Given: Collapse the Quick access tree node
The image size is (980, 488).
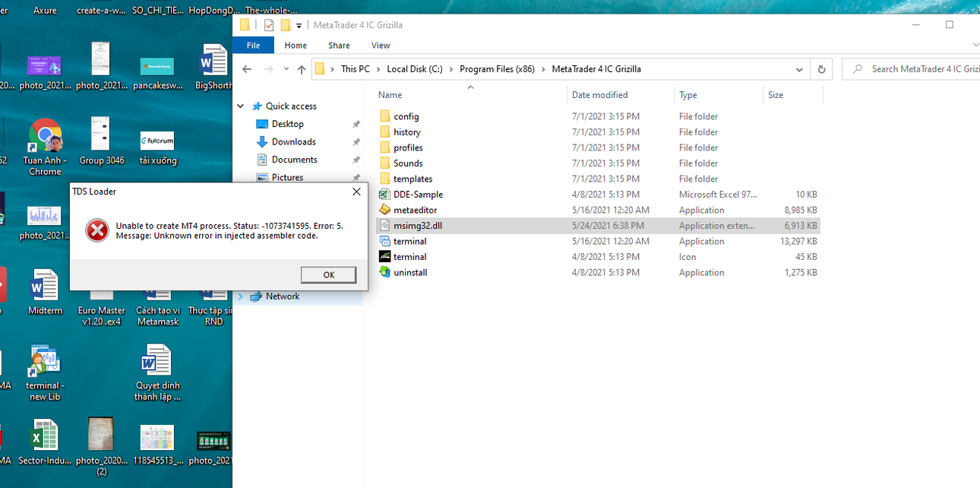Looking at the screenshot, I should (241, 106).
